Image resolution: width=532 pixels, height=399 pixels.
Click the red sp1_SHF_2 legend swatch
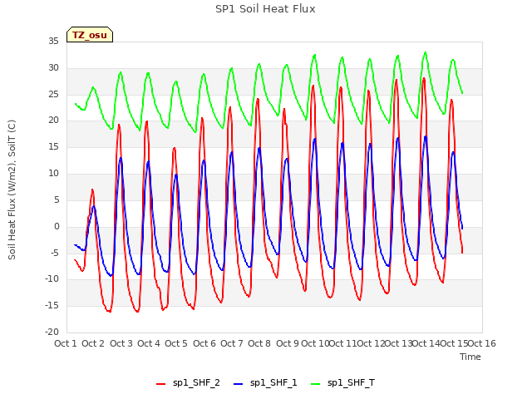pos(160,384)
